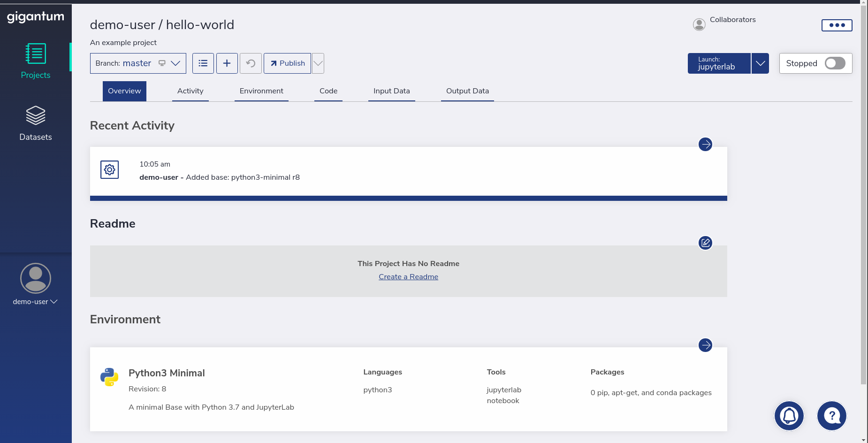Screen dimensions: 868x443
Task: Click the Python logo in Environment card
Action: point(109,377)
